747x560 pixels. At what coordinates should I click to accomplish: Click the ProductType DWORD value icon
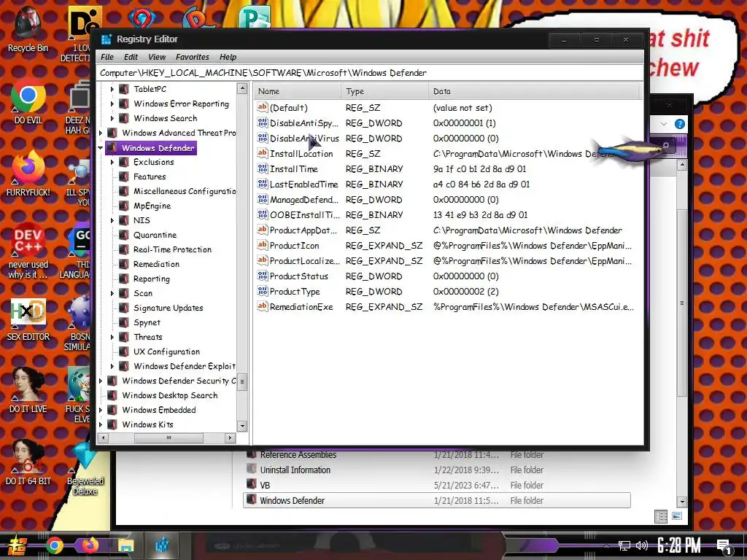tap(263, 292)
